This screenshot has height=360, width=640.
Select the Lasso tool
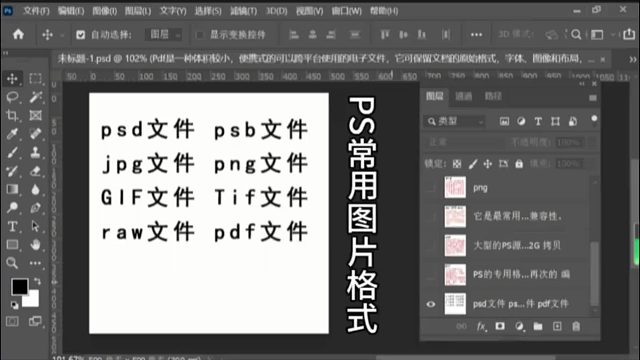[x=12, y=97]
